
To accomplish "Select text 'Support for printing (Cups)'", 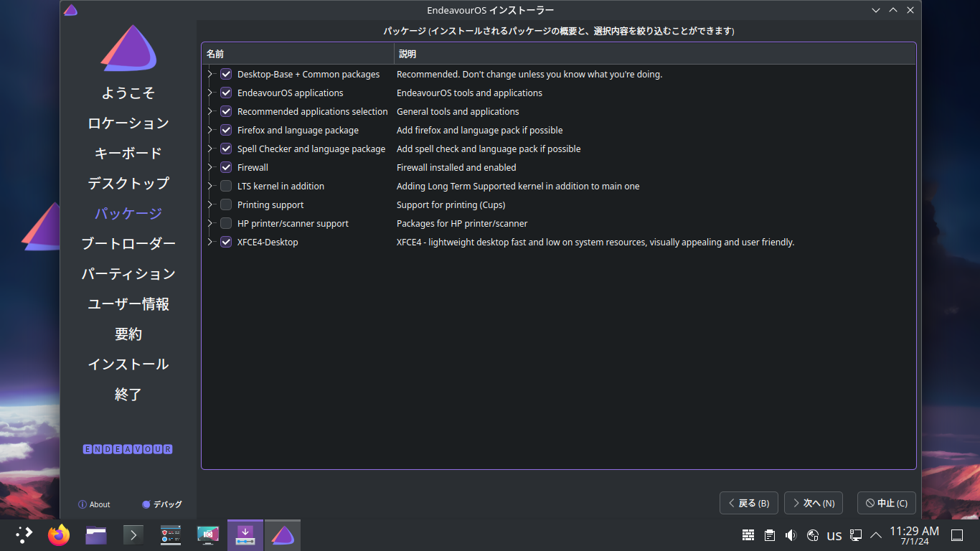I will coord(451,204).
